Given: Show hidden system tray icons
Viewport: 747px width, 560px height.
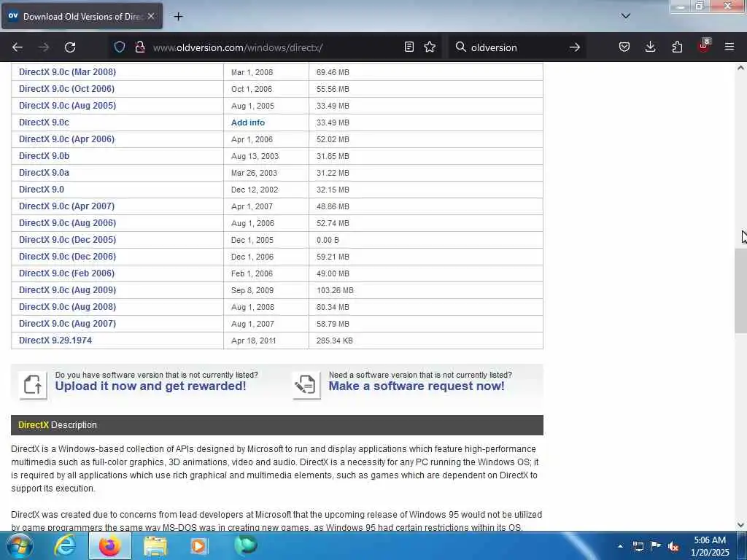Looking at the screenshot, I should (620, 546).
